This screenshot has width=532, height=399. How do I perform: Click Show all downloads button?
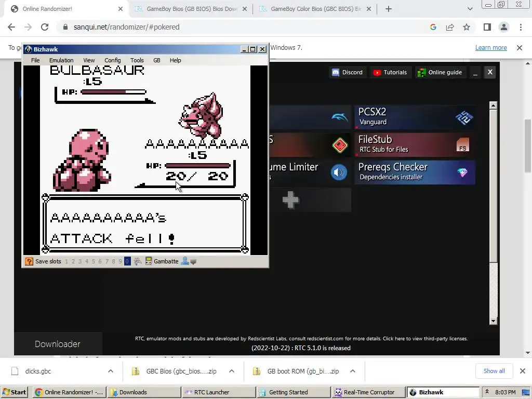pyautogui.click(x=494, y=371)
